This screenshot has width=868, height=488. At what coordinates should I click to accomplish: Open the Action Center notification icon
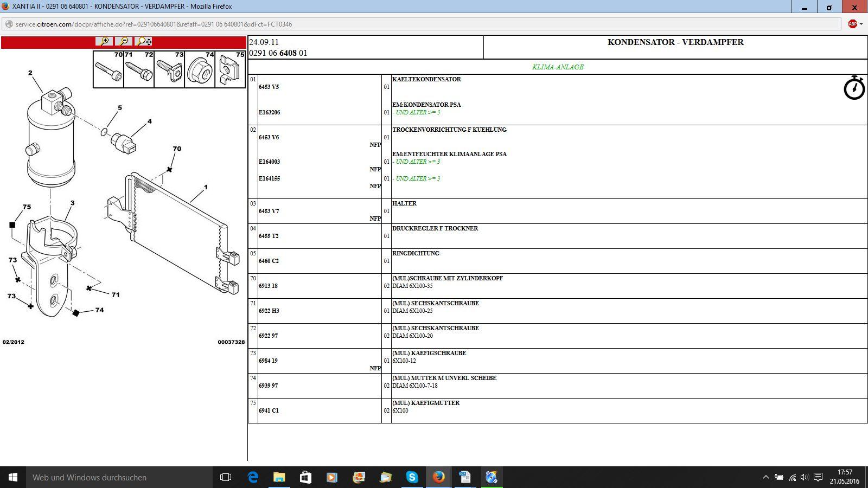point(818,477)
